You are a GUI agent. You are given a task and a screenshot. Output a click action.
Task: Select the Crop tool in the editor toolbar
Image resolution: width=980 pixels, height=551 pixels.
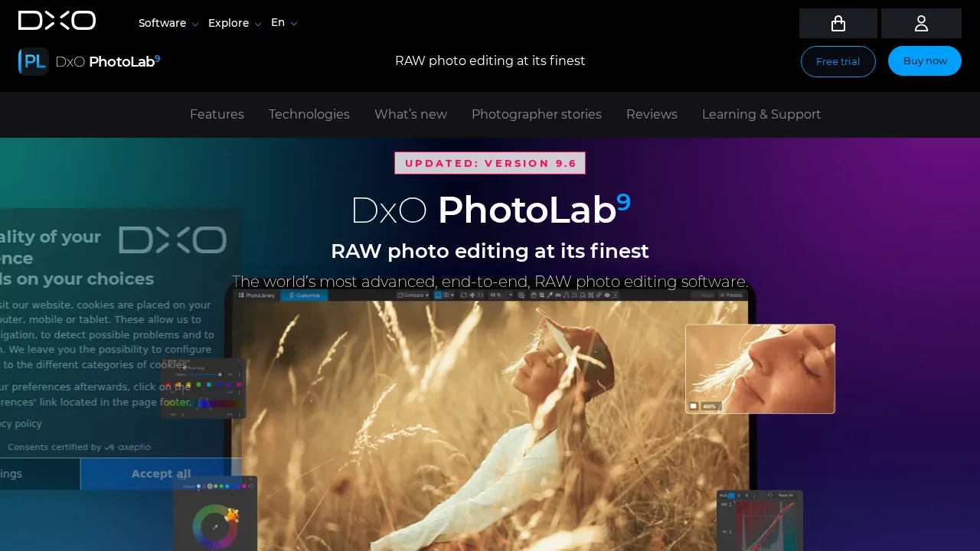tap(541, 295)
